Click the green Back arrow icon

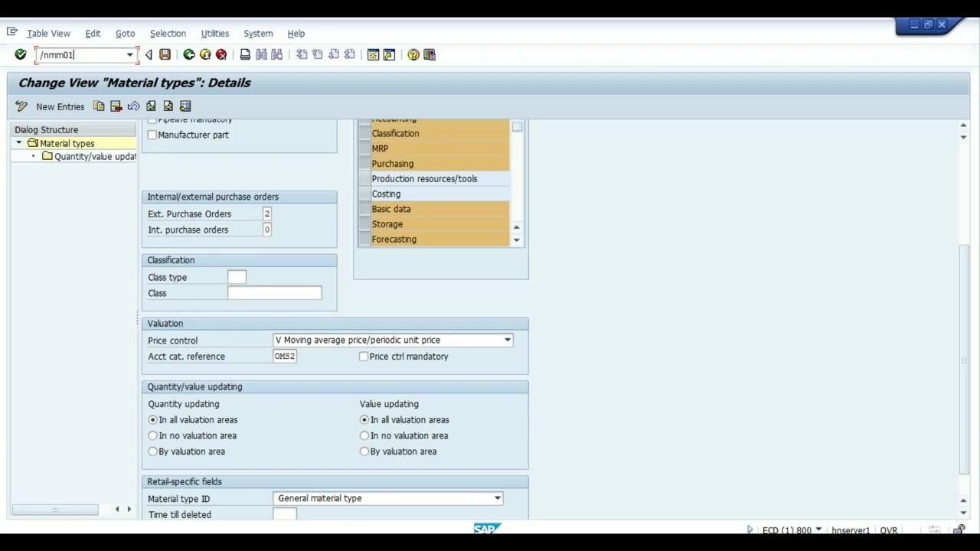click(189, 54)
